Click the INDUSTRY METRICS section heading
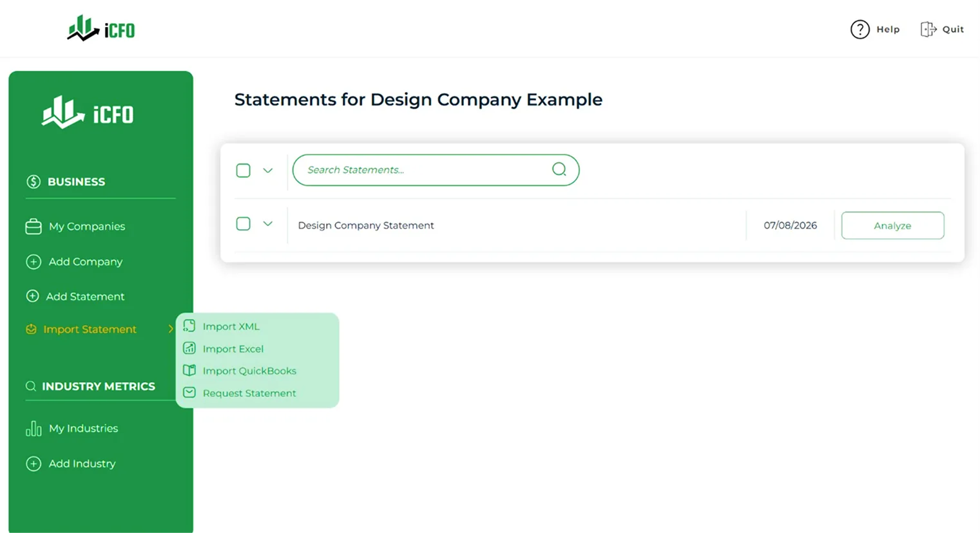980x533 pixels. point(99,386)
